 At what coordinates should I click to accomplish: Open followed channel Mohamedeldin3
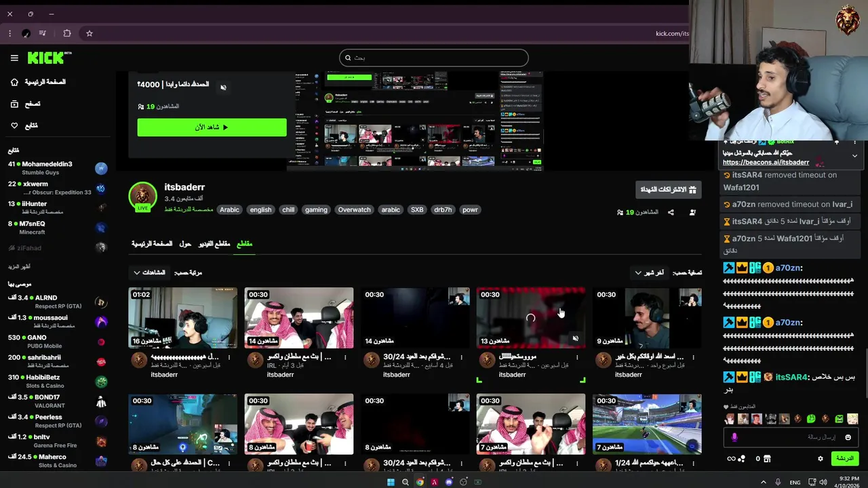[58, 168]
